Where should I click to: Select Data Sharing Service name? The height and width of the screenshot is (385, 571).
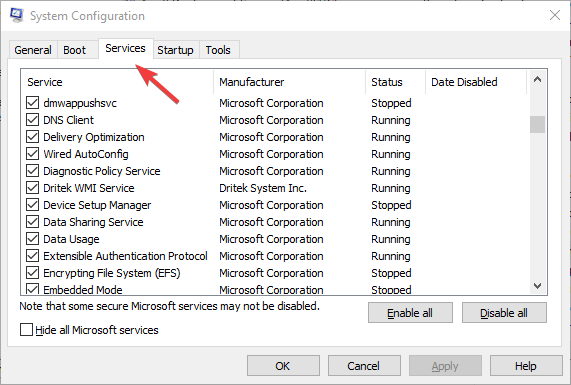(93, 222)
